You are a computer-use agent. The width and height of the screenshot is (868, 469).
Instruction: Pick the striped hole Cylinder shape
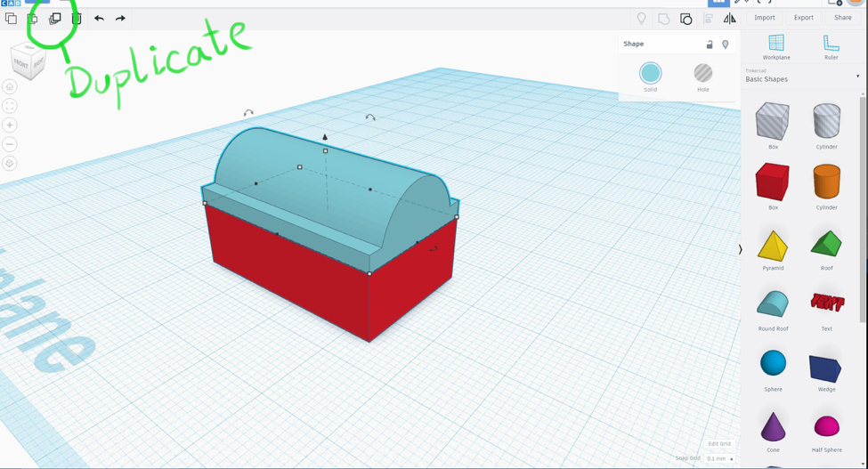point(826,120)
